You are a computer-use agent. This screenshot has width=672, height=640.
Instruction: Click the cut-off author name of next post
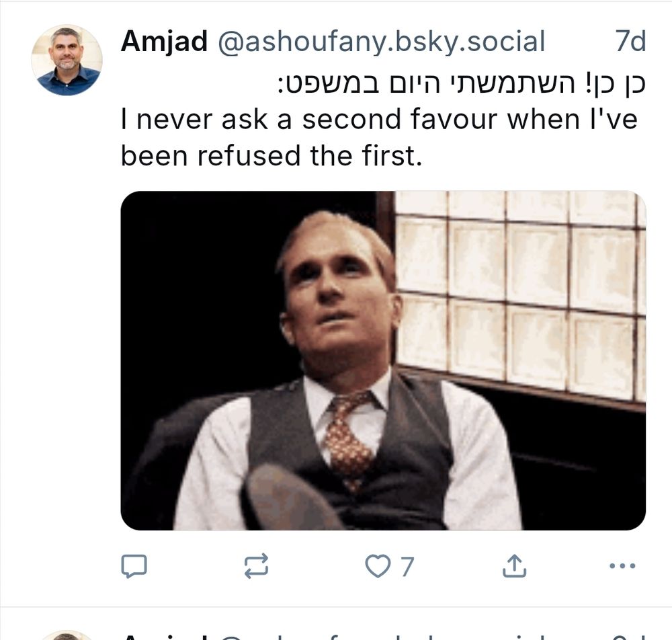coord(164,637)
